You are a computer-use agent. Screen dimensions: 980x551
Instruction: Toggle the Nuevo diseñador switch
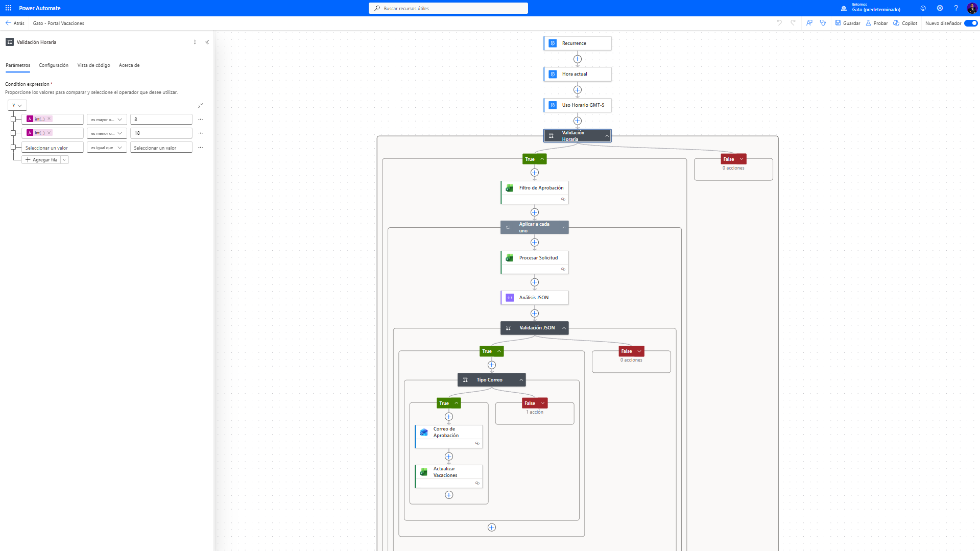971,23
